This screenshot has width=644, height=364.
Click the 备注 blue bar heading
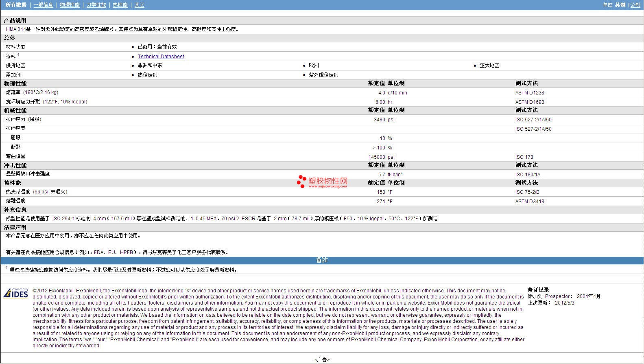click(322, 260)
